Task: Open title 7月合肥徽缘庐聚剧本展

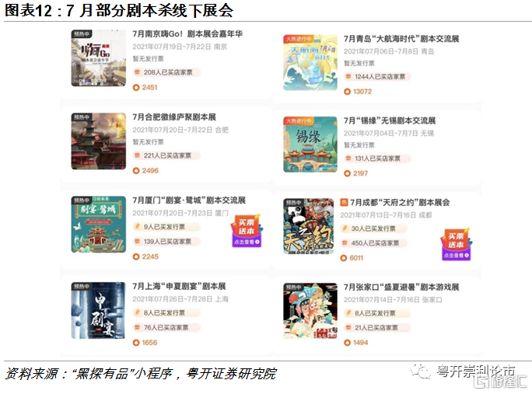Action: [174, 117]
